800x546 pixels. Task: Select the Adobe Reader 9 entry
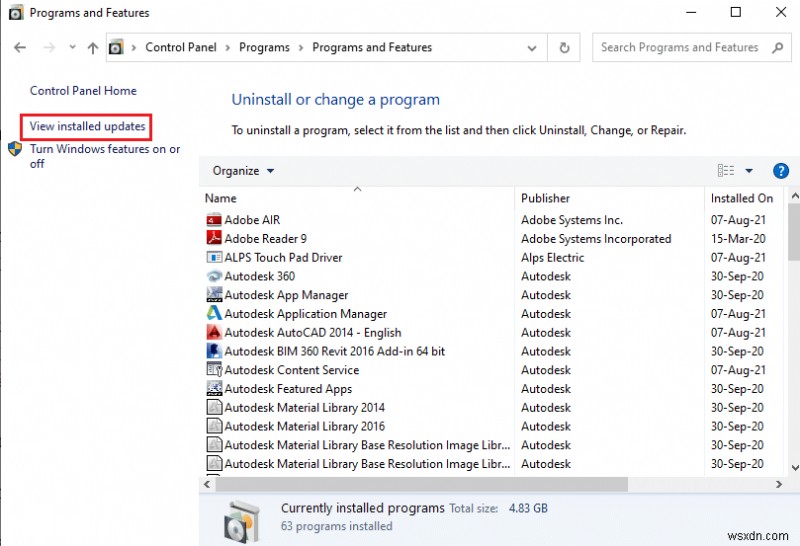(x=265, y=239)
